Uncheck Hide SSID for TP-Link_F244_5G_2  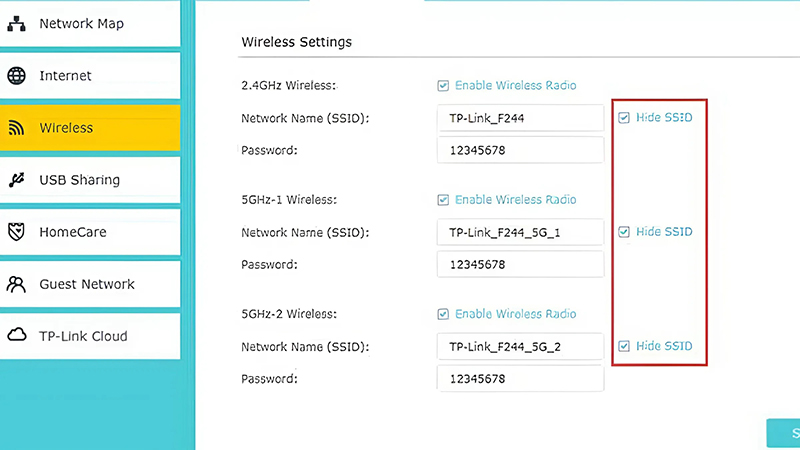(x=624, y=346)
